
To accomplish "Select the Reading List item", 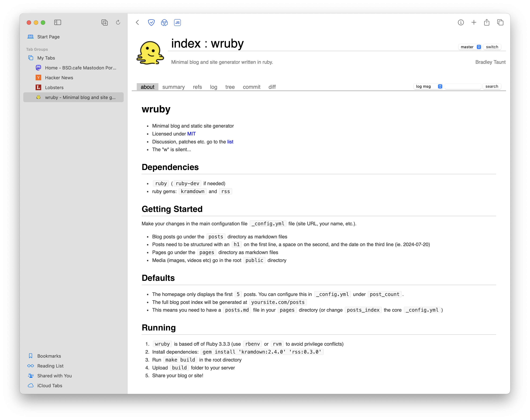I will (x=50, y=366).
